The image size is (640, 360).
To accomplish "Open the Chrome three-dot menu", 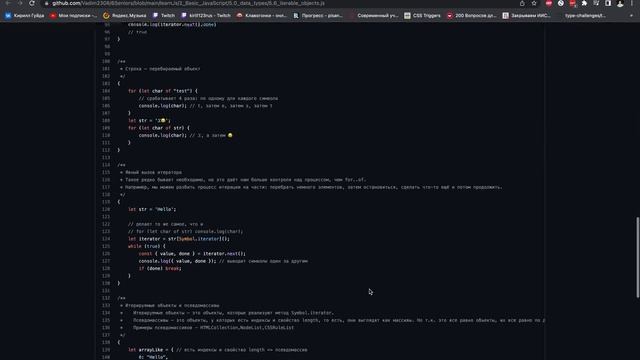I will 632,3.
